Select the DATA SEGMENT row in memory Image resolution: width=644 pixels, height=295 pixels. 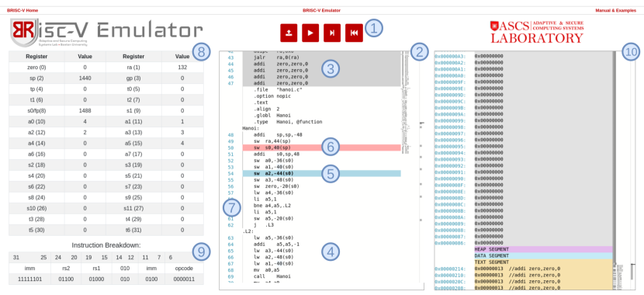(x=543, y=255)
